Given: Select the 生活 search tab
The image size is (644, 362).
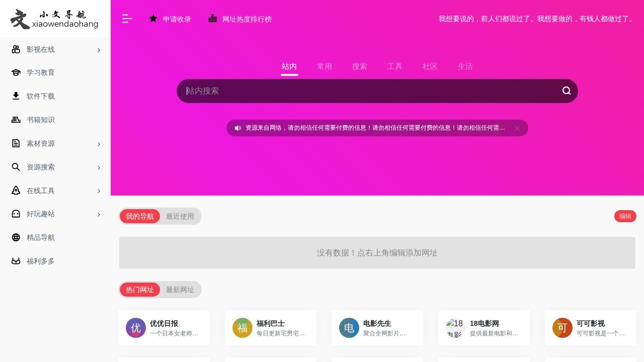Looking at the screenshot, I should pyautogui.click(x=465, y=66).
